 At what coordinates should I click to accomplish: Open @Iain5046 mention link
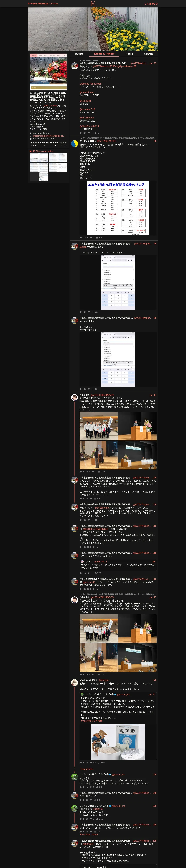[85, 101]
